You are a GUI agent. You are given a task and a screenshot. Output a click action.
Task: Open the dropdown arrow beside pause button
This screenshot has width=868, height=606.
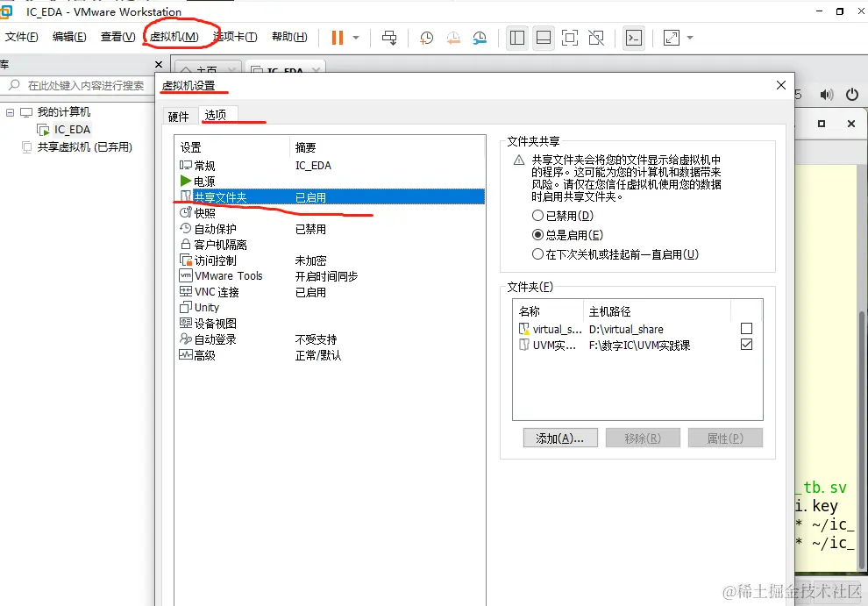pos(356,38)
